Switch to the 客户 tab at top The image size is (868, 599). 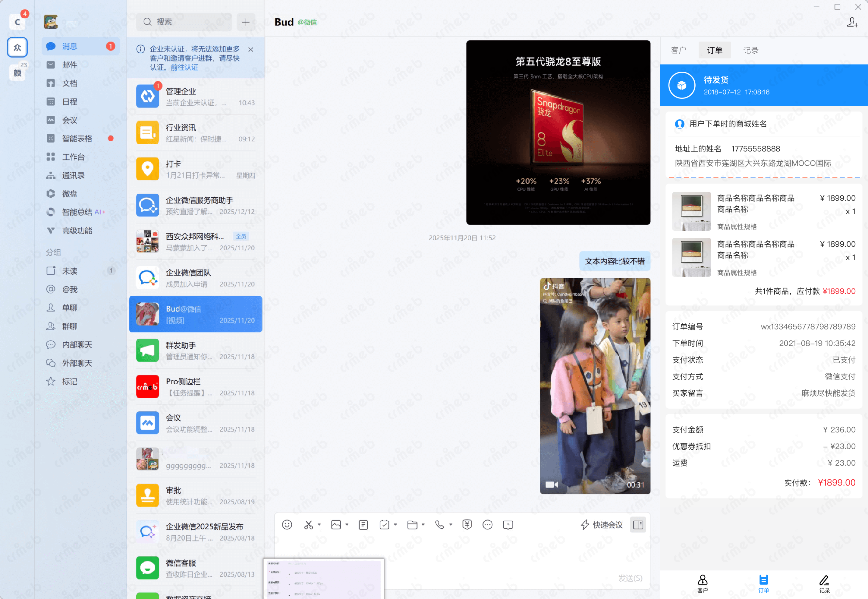click(x=678, y=50)
